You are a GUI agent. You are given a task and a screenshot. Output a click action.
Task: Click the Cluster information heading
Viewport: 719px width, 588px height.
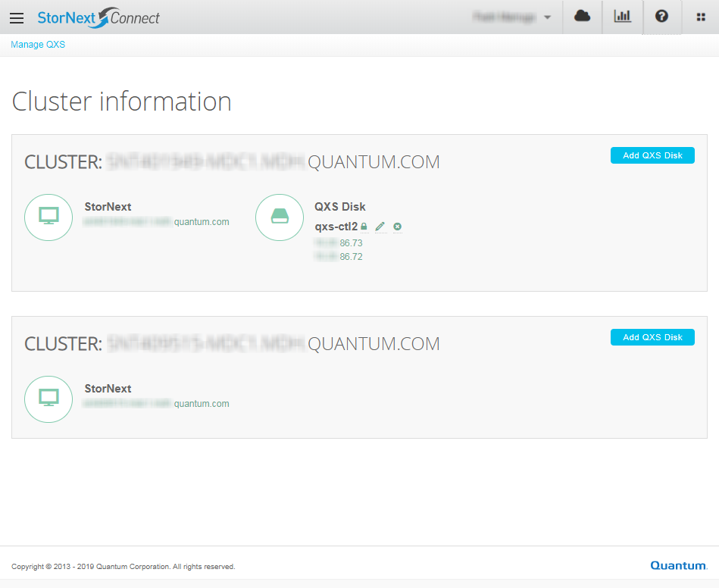(122, 102)
